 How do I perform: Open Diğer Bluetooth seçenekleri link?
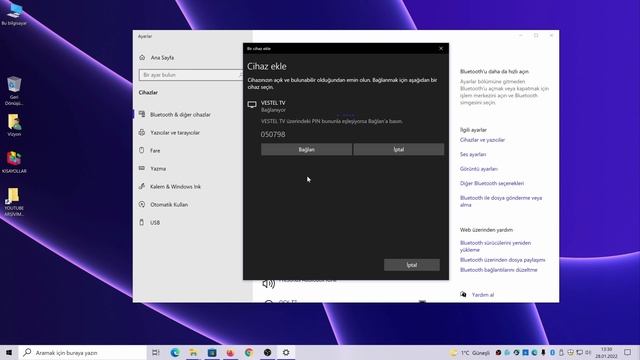click(491, 183)
